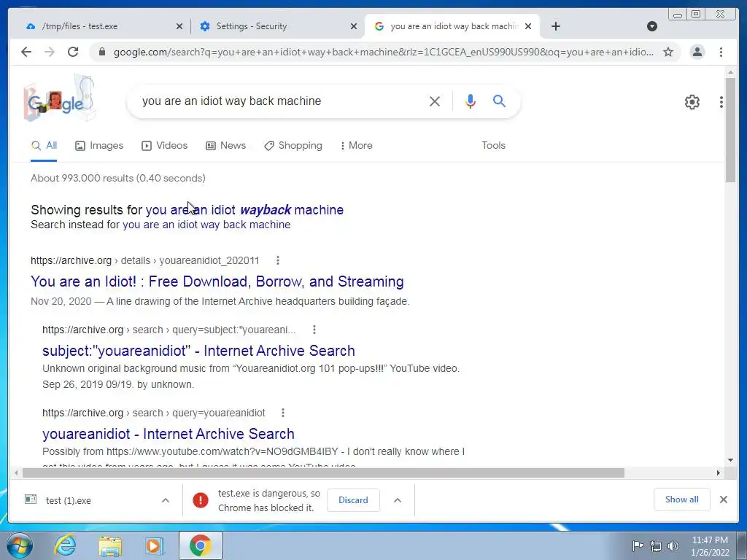Image resolution: width=747 pixels, height=560 pixels.
Task: Click the horizontal scrollbar thumb
Action: tap(323, 472)
